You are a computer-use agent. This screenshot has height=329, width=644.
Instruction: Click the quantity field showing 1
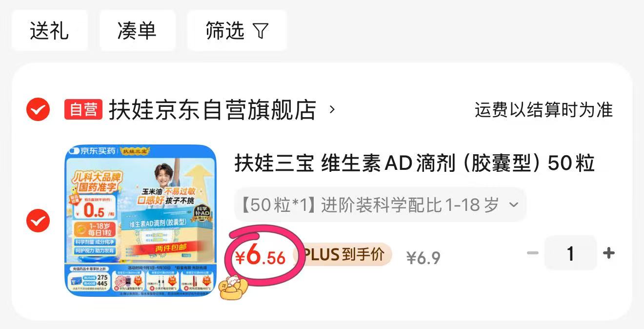[570, 253]
